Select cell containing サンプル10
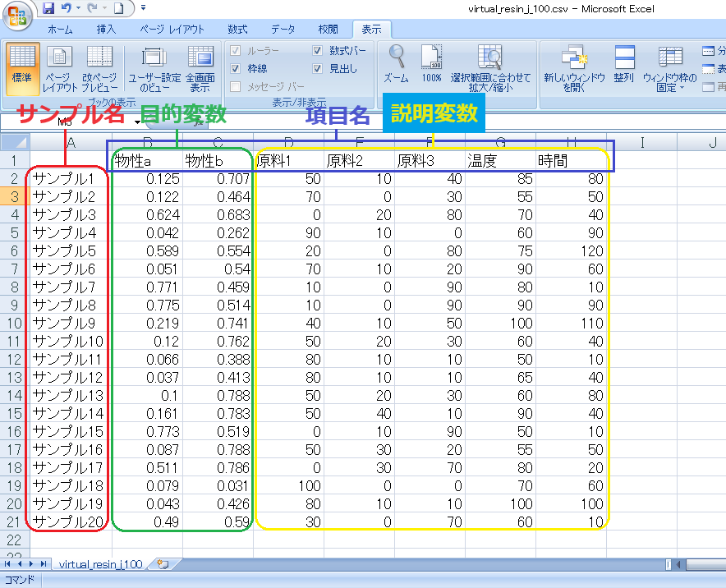Viewport: 726px width, 588px height. (x=69, y=341)
